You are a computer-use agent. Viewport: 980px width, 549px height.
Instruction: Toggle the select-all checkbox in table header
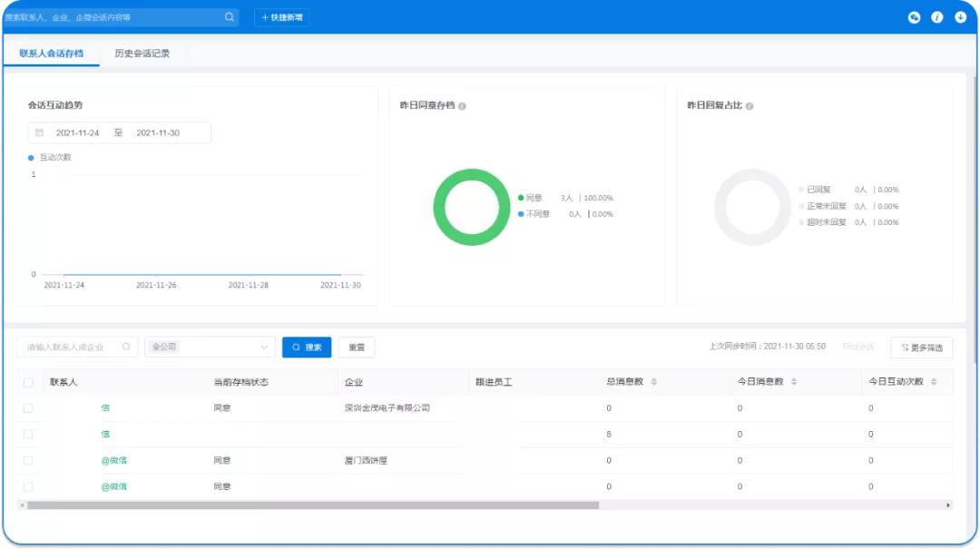(x=28, y=383)
